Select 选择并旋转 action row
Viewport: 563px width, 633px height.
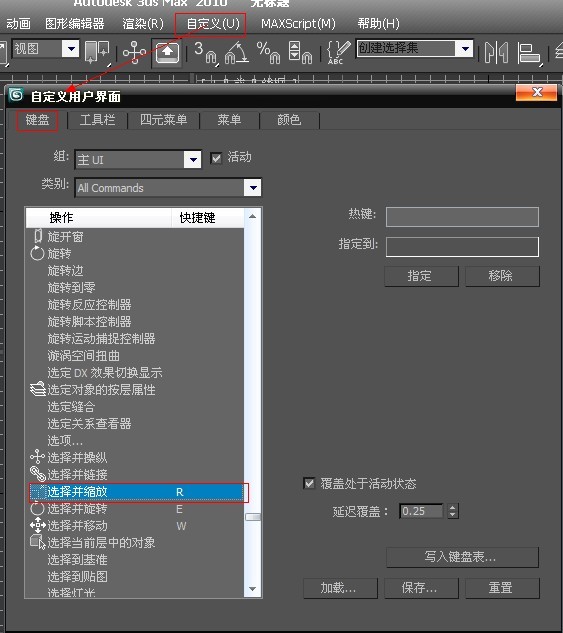point(136,509)
